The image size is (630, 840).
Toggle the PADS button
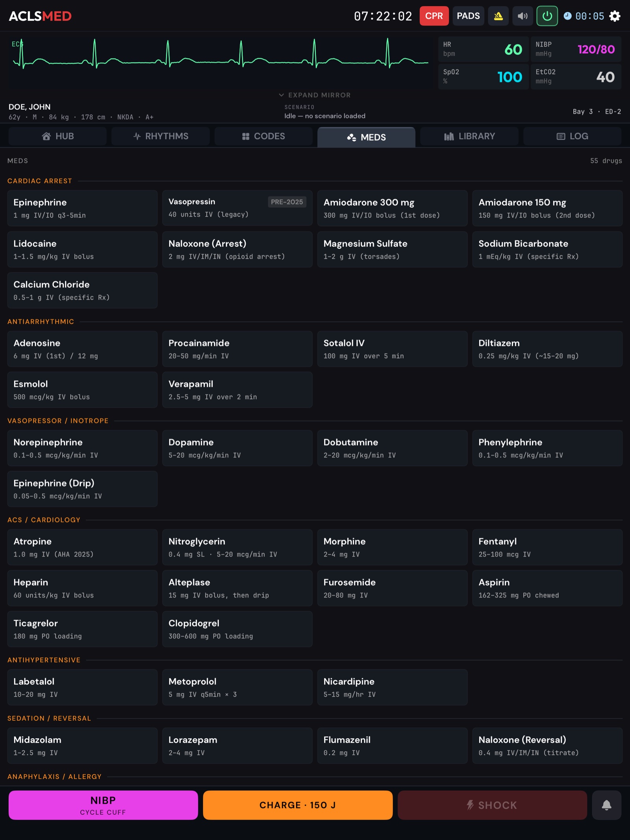pos(468,16)
